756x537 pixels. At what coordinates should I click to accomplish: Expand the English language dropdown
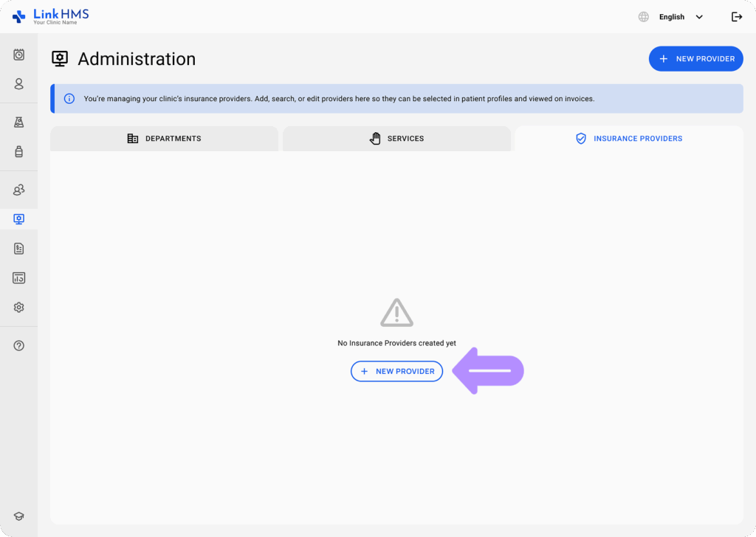coord(681,17)
